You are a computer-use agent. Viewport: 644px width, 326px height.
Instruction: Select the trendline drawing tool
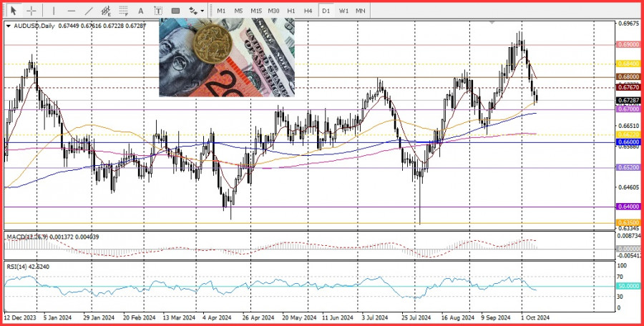point(88,11)
